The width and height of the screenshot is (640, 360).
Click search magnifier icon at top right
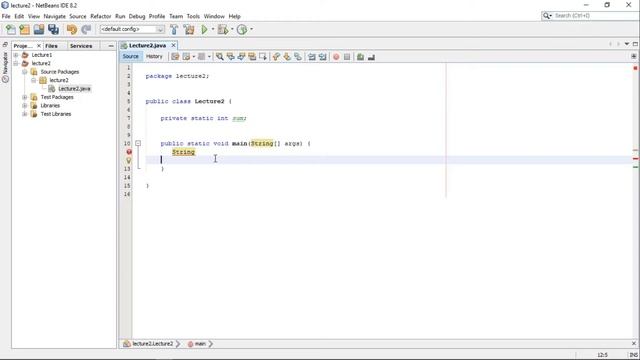click(x=546, y=16)
